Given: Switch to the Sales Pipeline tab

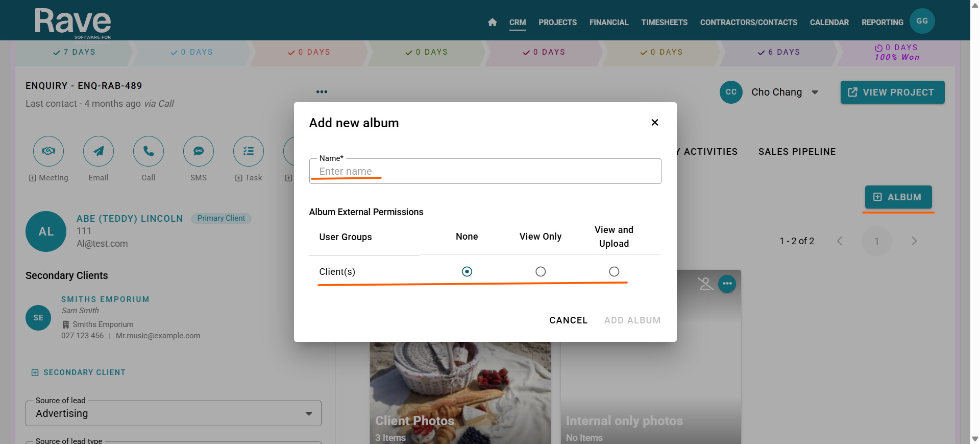Looking at the screenshot, I should (797, 152).
